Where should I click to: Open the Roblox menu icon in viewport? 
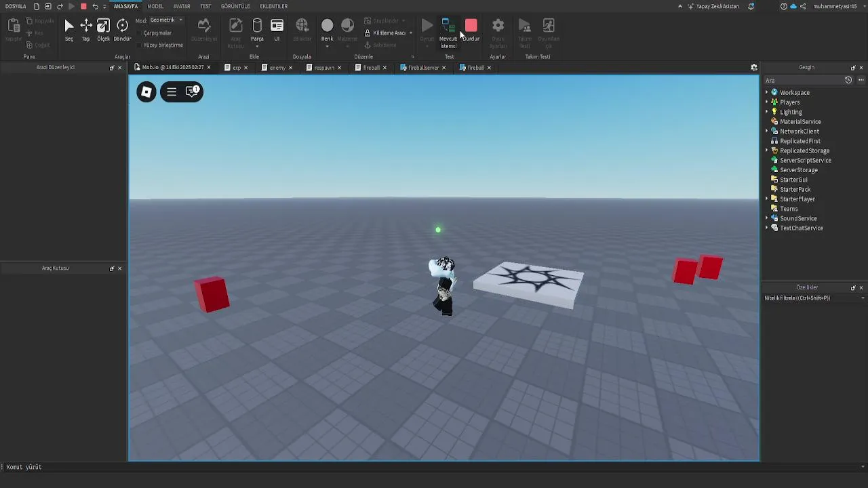pos(146,92)
